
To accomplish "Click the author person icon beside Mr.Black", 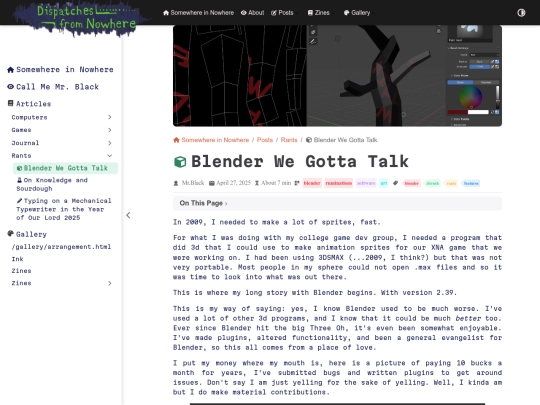I will click(x=176, y=183).
